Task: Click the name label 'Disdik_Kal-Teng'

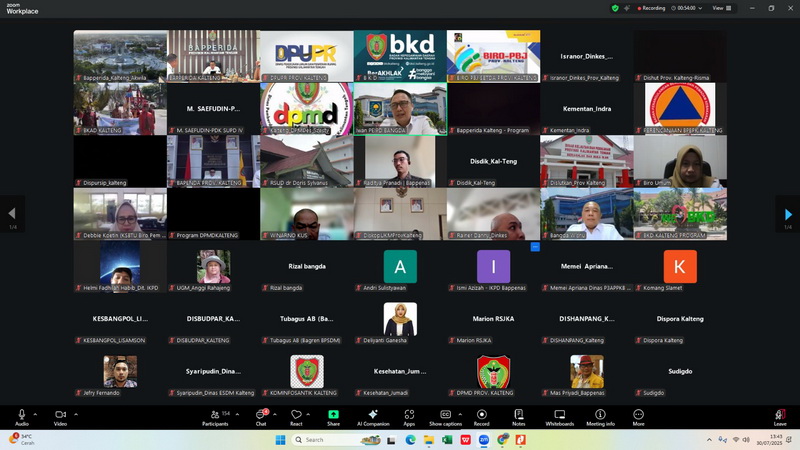Action: [476, 183]
